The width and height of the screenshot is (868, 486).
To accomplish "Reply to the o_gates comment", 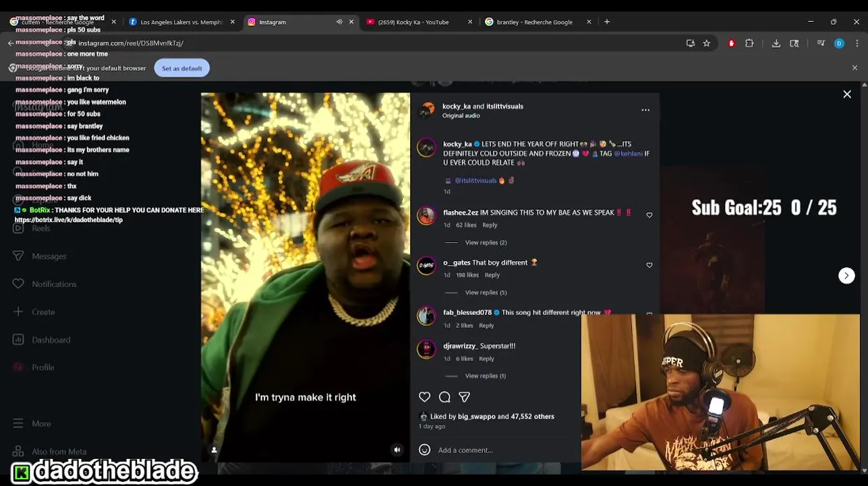I will click(x=492, y=275).
